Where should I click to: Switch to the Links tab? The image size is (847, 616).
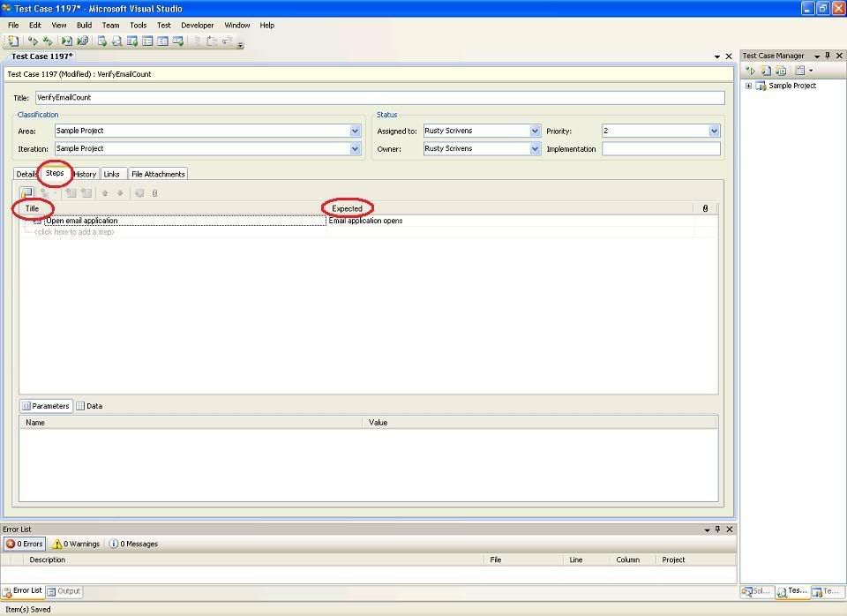[112, 174]
